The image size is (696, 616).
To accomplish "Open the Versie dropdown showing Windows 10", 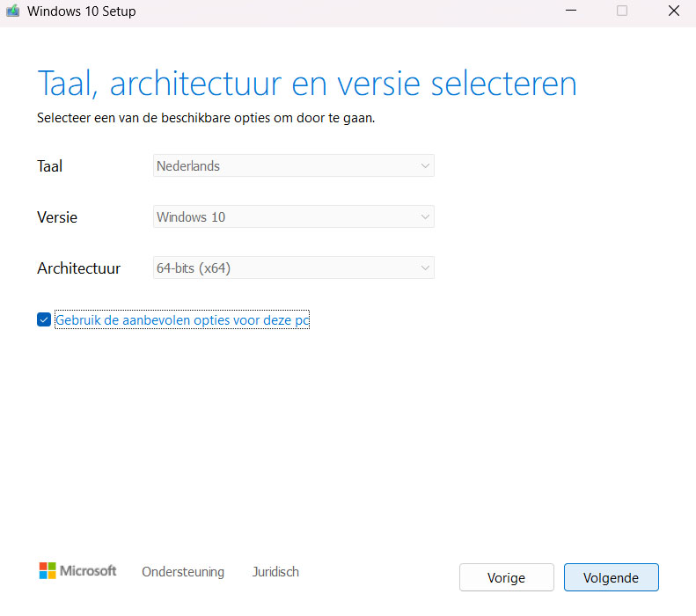I will [x=293, y=216].
